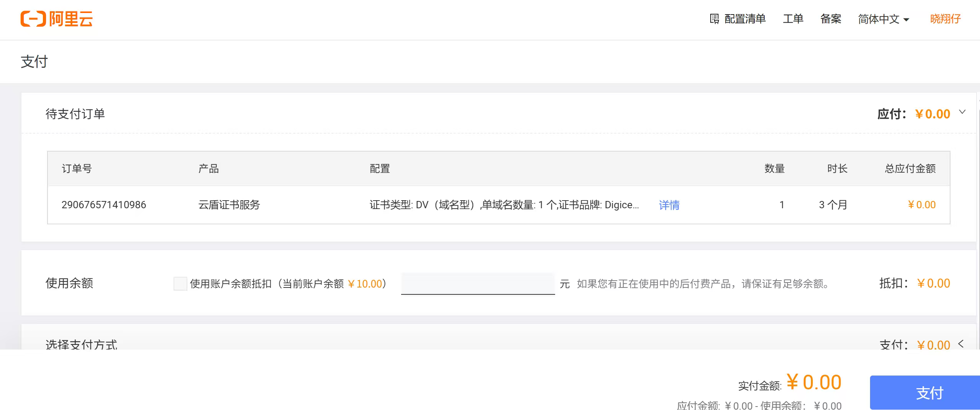Image resolution: width=980 pixels, height=410 pixels.
Task: Click the Alibaba Cloud 阿里云 logo
Action: 57,19
